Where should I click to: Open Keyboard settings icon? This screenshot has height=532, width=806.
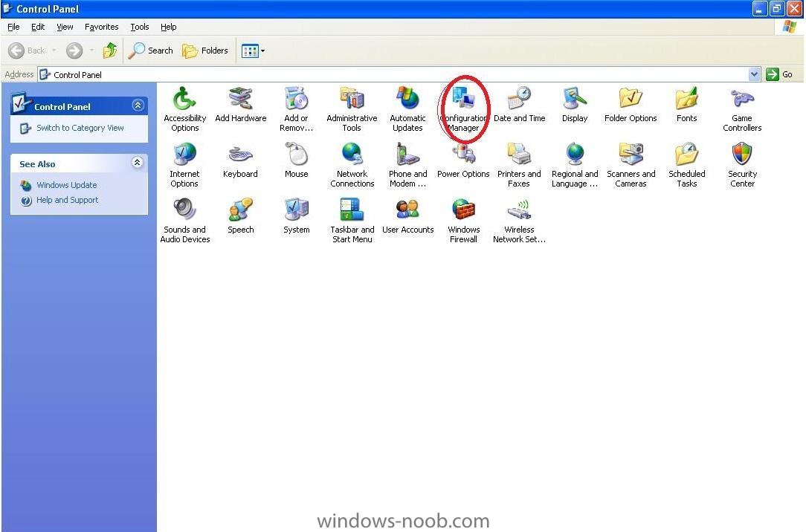pyautogui.click(x=241, y=160)
